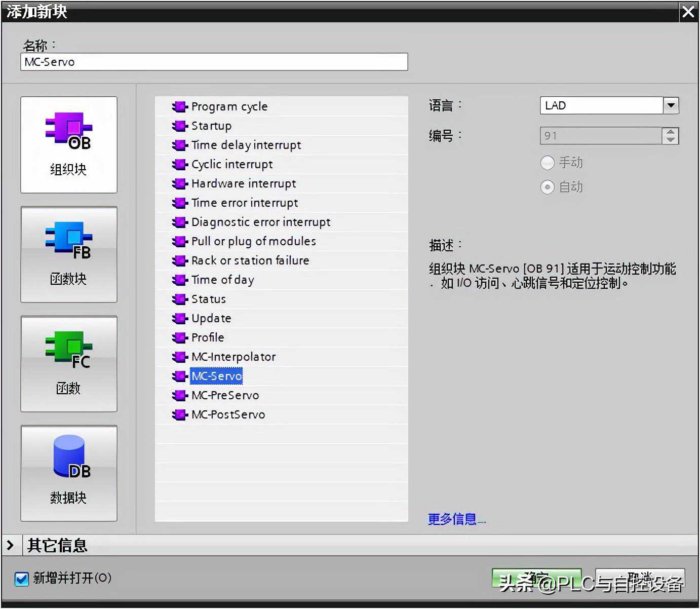The width and height of the screenshot is (700, 609).
Task: Click the 名称 input field with MC-Servo
Action: coord(214,62)
